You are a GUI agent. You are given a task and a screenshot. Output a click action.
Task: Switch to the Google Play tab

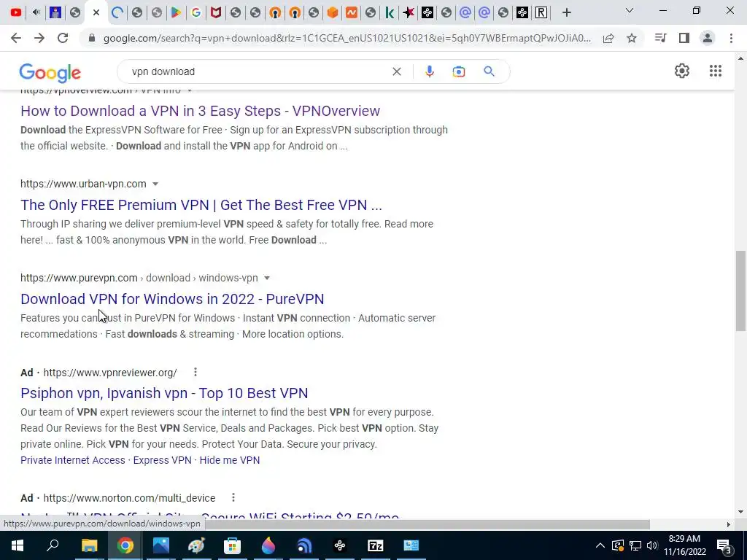click(176, 12)
